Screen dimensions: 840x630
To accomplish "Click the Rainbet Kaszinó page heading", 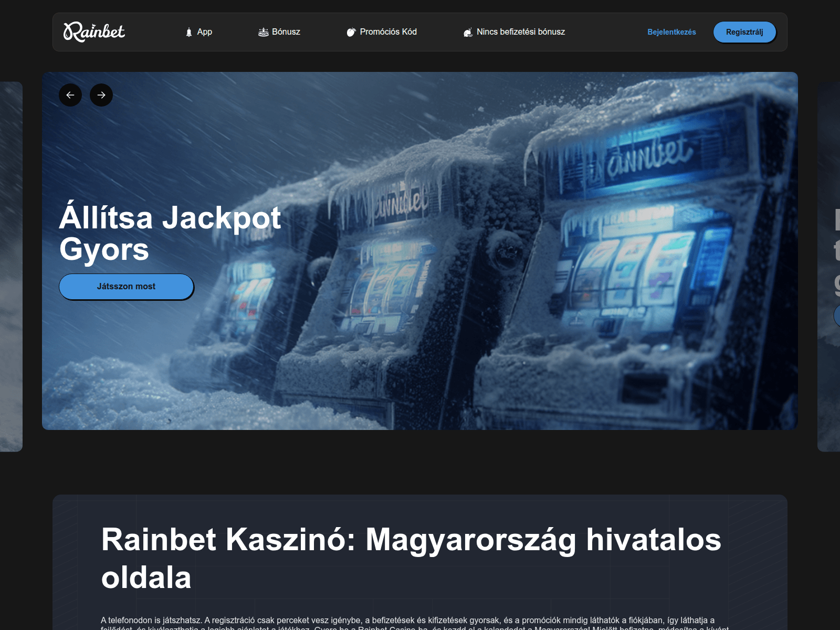I will coord(411,559).
